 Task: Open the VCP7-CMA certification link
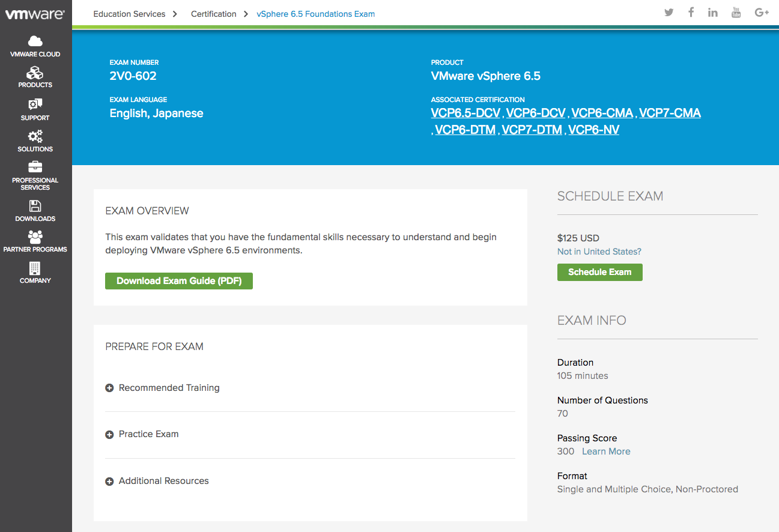[x=670, y=113]
